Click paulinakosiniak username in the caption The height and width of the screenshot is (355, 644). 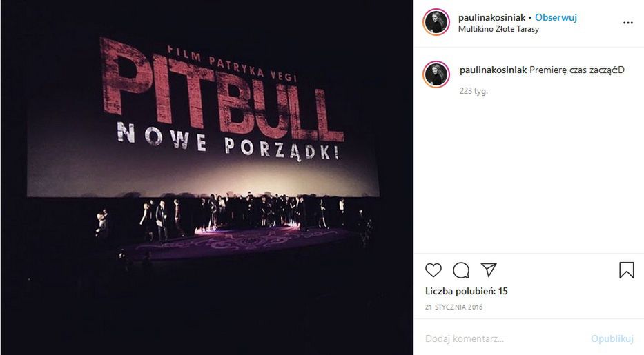493,70
